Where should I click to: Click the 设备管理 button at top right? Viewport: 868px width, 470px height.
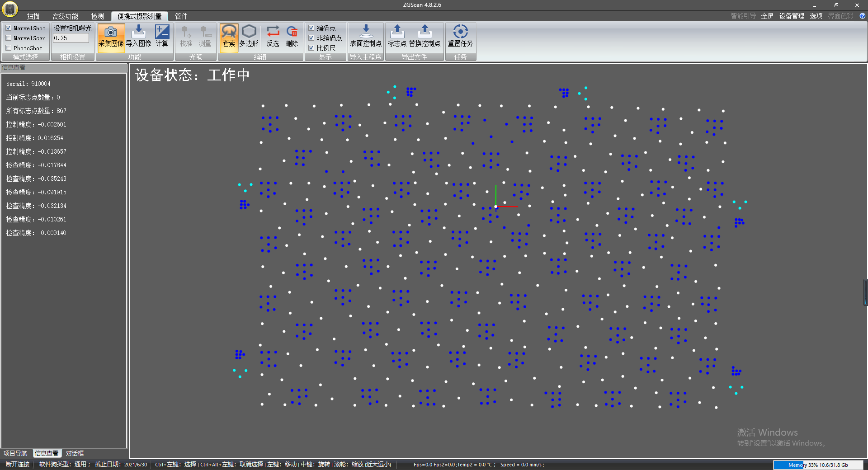point(791,16)
